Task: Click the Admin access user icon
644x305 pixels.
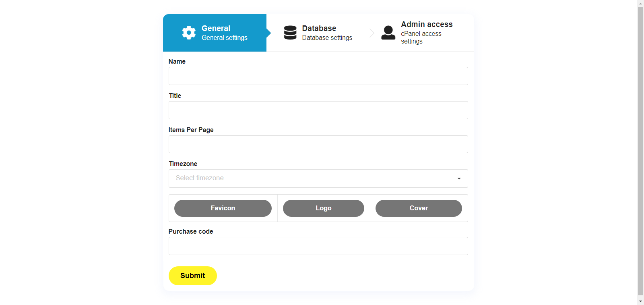Action: (x=388, y=33)
